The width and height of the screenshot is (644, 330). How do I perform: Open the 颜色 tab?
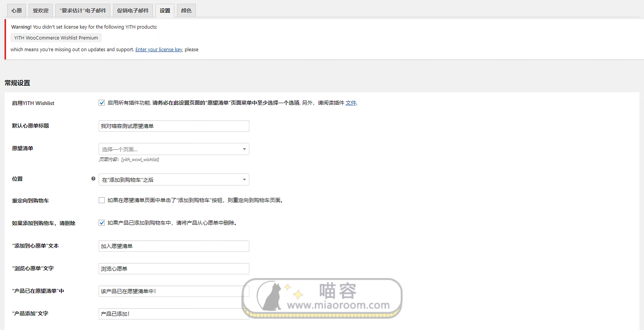[x=186, y=11]
